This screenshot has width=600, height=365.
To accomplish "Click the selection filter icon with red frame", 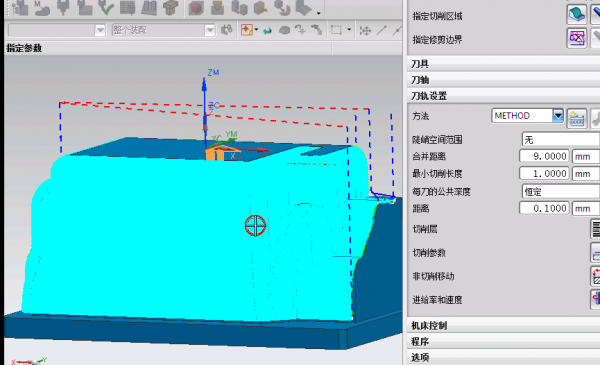I will (246, 29).
